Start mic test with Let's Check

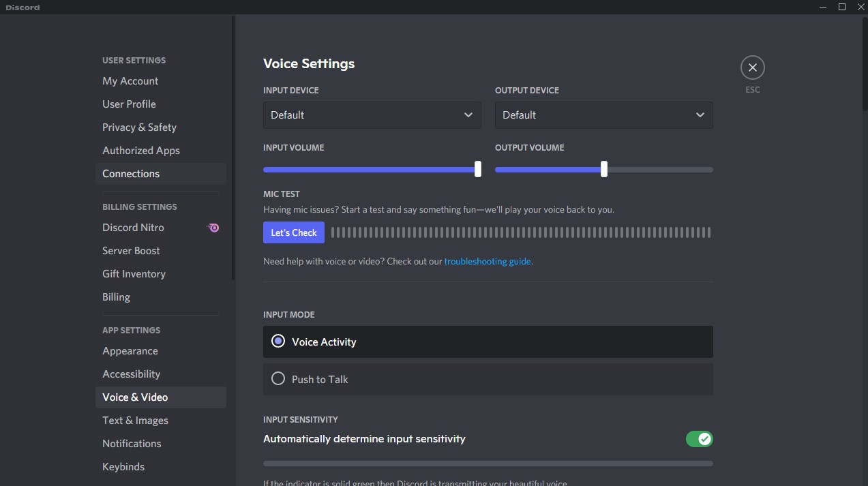(294, 232)
